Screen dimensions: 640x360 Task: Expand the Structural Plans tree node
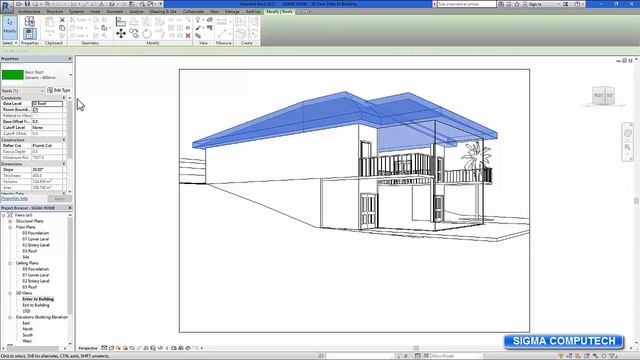tap(10, 221)
